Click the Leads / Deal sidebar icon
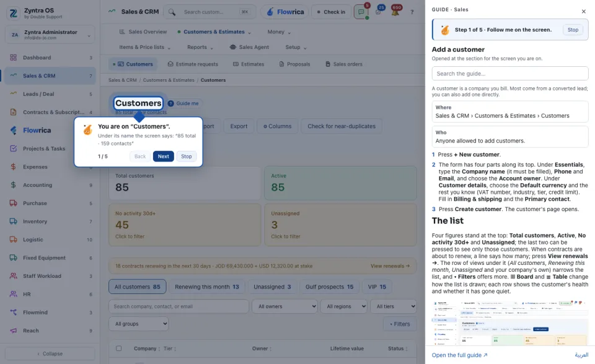The height and width of the screenshot is (364, 595). click(x=13, y=94)
